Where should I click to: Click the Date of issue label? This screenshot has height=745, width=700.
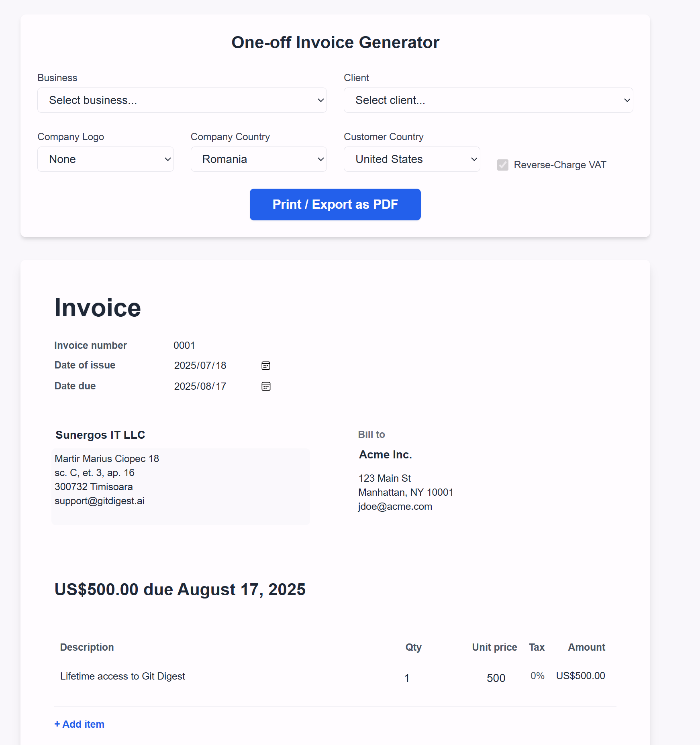pos(85,365)
